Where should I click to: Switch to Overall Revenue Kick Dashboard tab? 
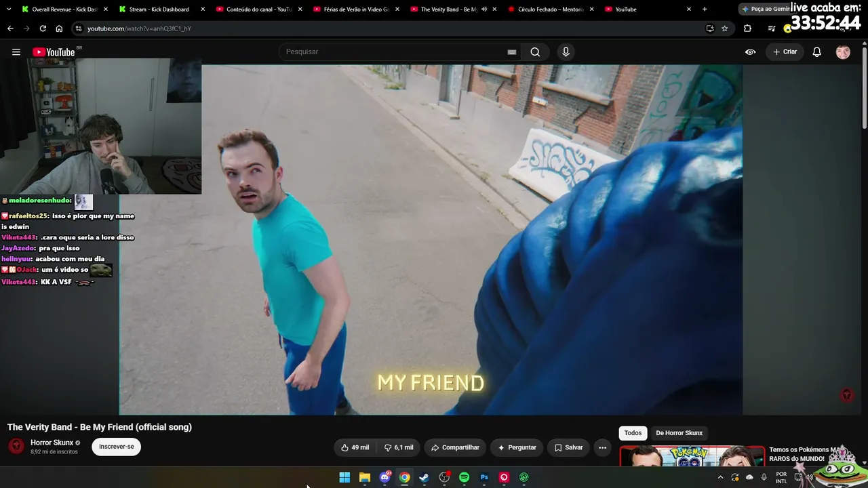64,9
